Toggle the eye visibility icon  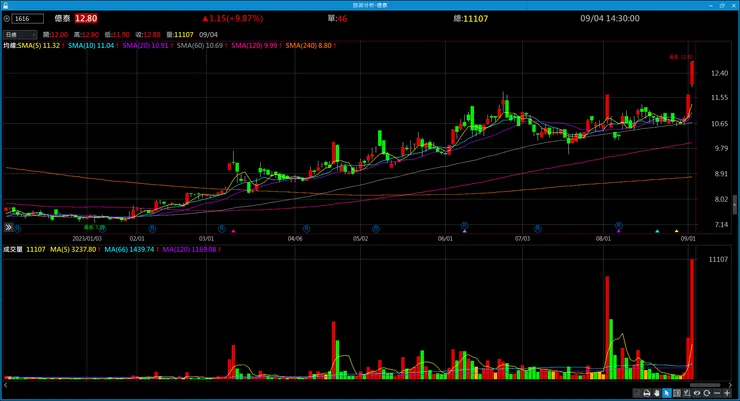pos(697,393)
